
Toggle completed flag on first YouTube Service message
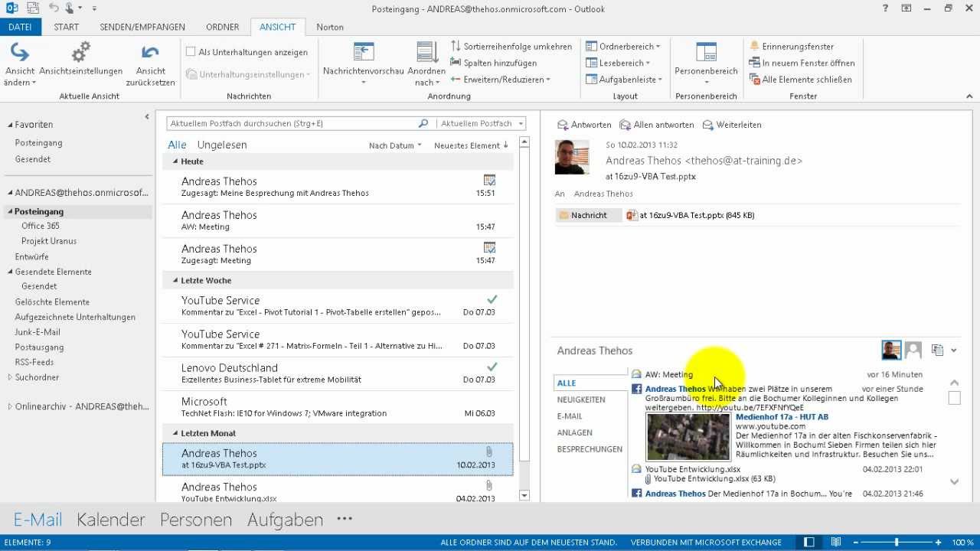[x=492, y=299]
